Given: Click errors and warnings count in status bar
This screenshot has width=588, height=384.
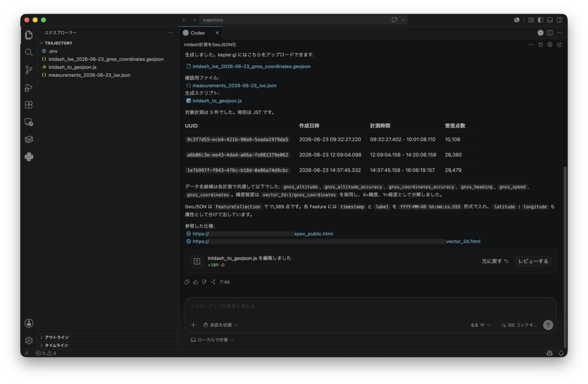Looking at the screenshot, I should (x=46, y=353).
